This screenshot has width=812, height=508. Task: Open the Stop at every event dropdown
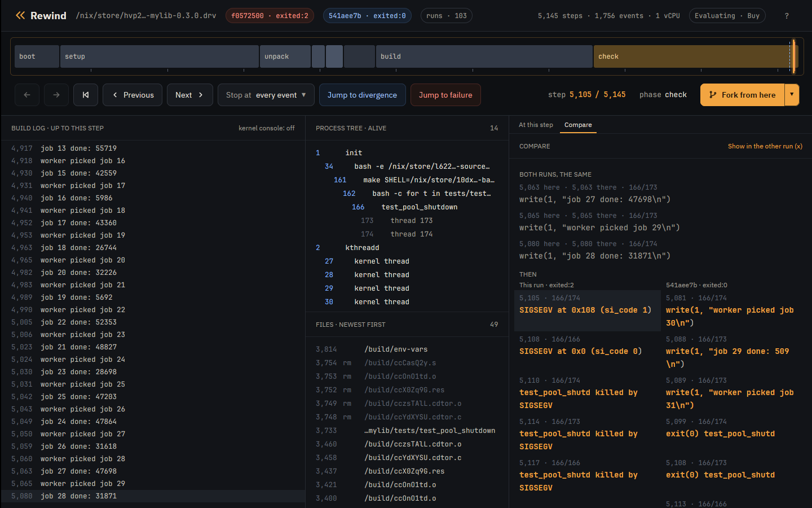click(266, 95)
